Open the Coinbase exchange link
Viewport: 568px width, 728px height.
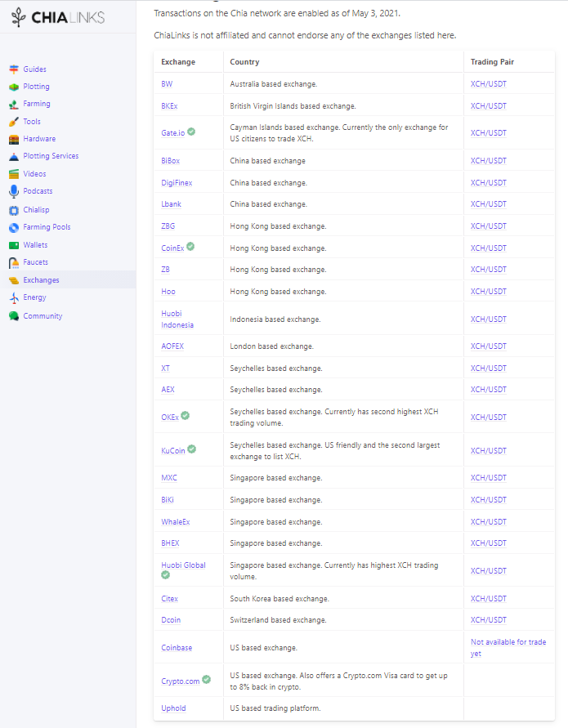pyautogui.click(x=177, y=648)
